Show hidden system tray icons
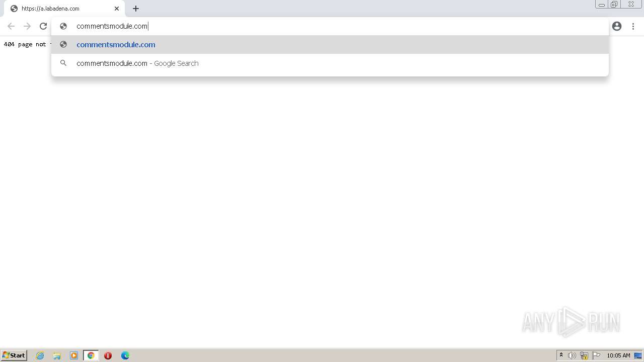The image size is (644, 362). click(561, 355)
